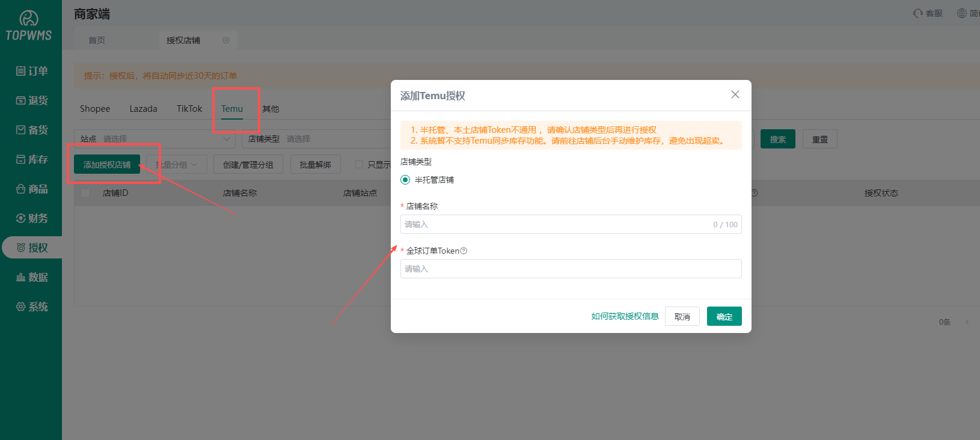Open the 批量分组 dropdown

coord(177,165)
